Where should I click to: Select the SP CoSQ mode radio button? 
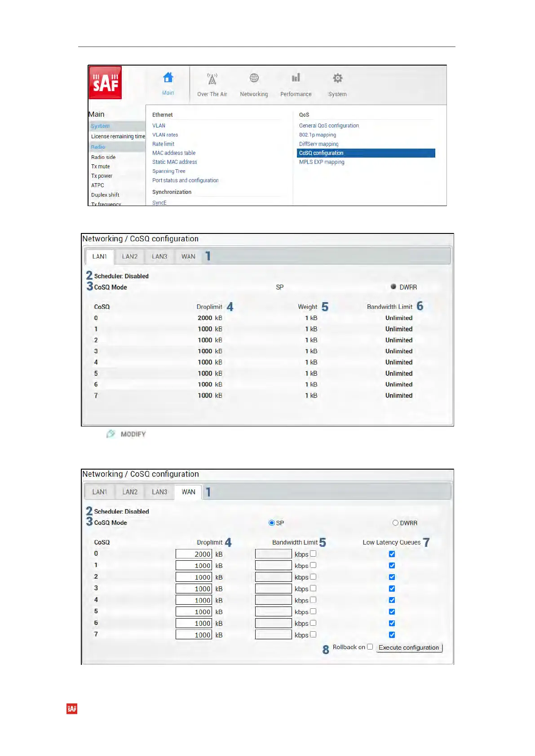pyautogui.click(x=271, y=523)
